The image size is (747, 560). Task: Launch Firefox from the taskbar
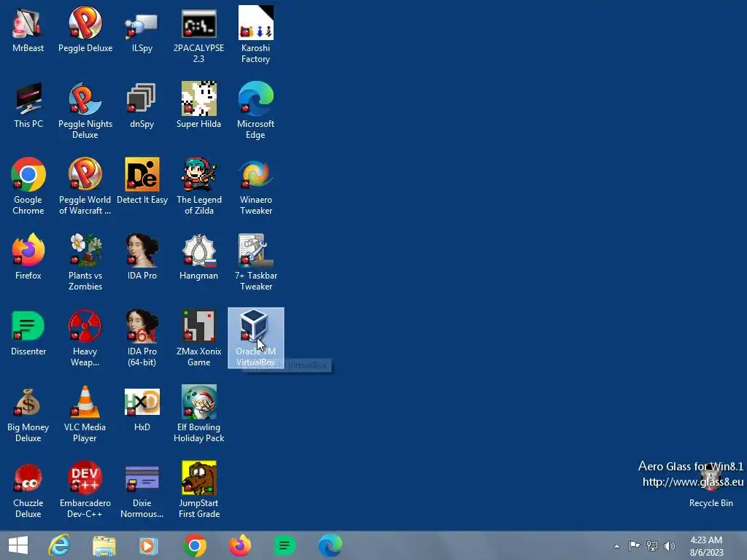click(240, 545)
